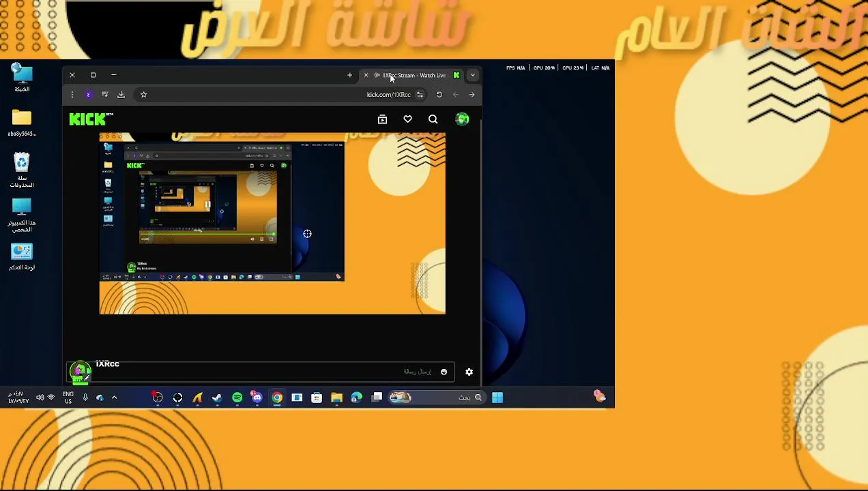Reload the Kick page
Viewport: 868px width, 491px height.
pos(439,95)
